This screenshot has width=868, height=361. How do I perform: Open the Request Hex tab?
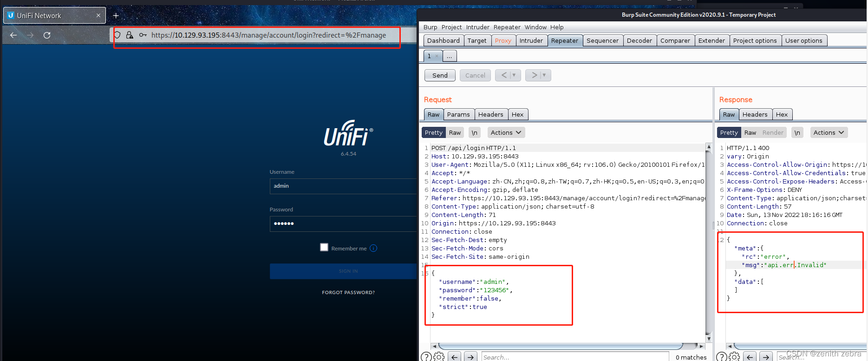tap(517, 114)
